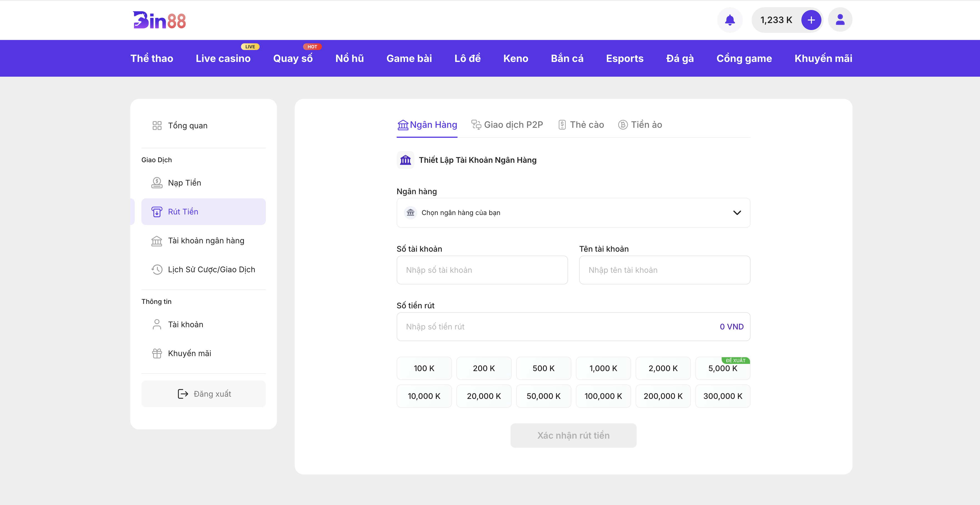The image size is (980, 505).
Task: Click the Rút Tiền withdraw icon
Action: coord(157,212)
